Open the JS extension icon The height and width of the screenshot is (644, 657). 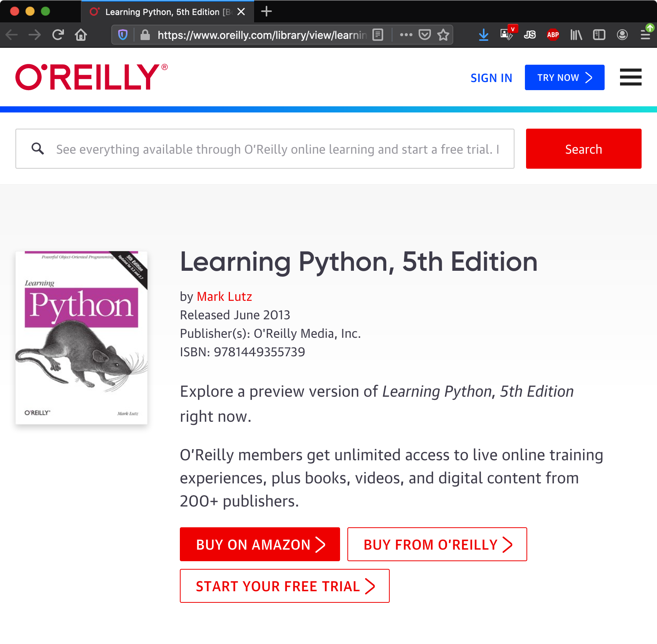tap(530, 35)
